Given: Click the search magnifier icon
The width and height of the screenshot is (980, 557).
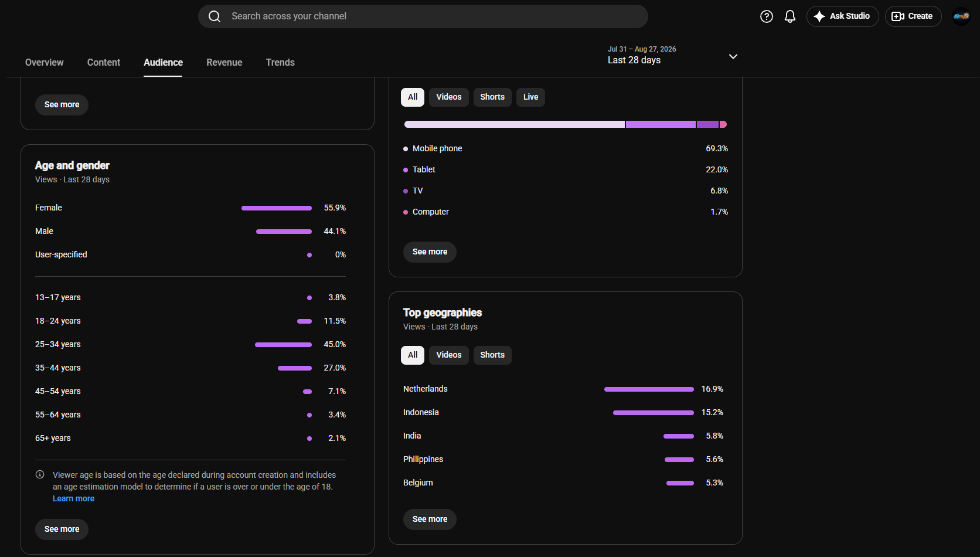Looking at the screenshot, I should point(215,16).
